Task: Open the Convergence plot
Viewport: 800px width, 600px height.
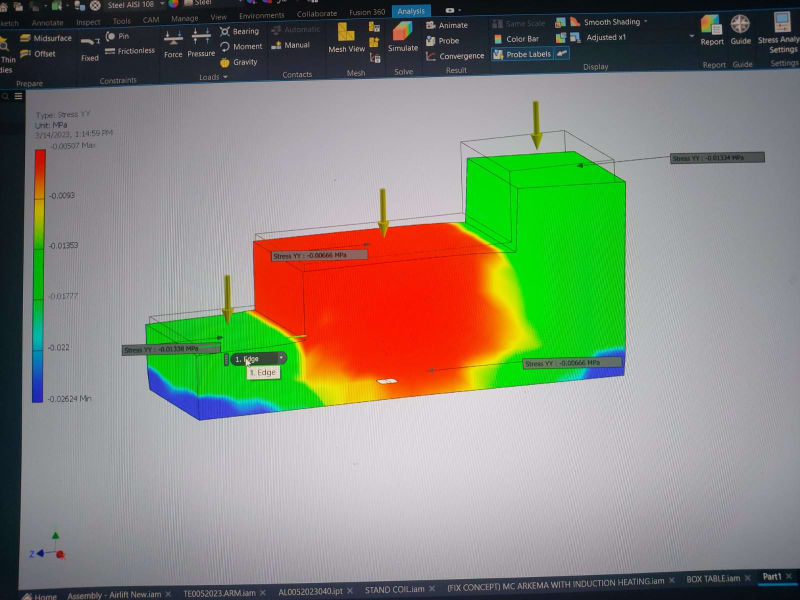Action: [x=455, y=56]
